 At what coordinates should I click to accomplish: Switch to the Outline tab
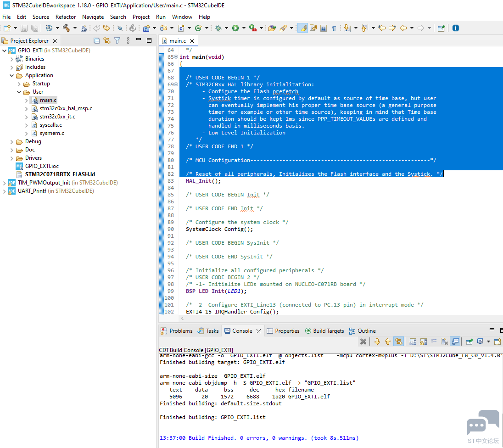point(362,331)
